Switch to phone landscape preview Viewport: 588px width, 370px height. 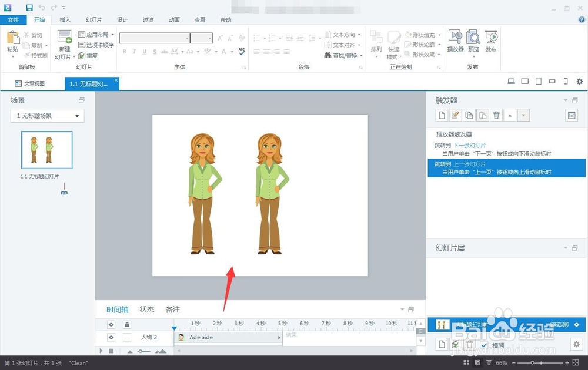[x=552, y=81]
